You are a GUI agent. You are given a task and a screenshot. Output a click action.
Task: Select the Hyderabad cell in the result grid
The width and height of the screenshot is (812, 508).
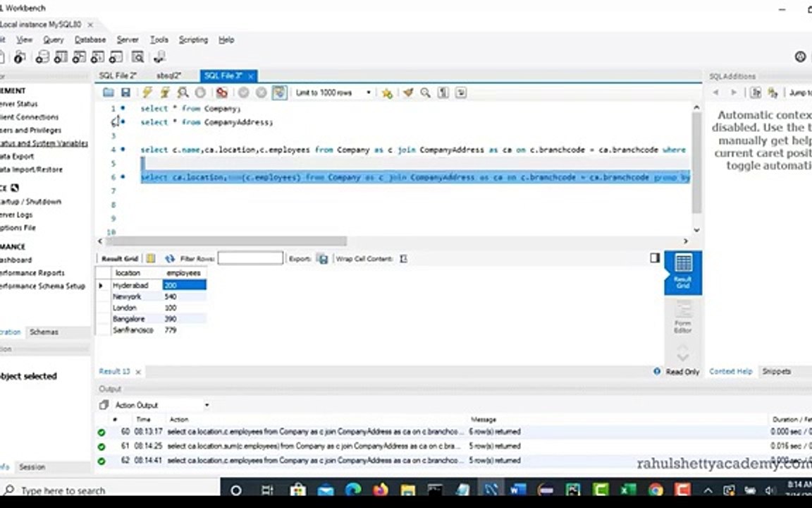[x=136, y=285]
